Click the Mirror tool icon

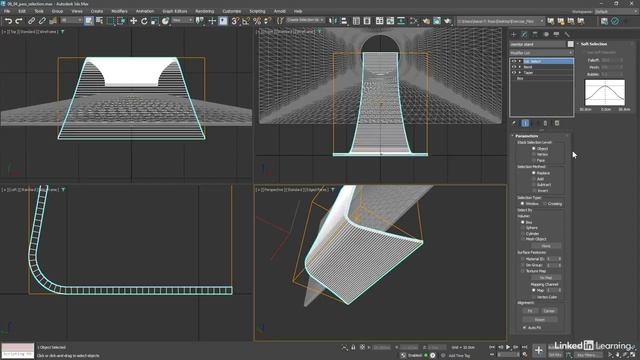(333, 21)
